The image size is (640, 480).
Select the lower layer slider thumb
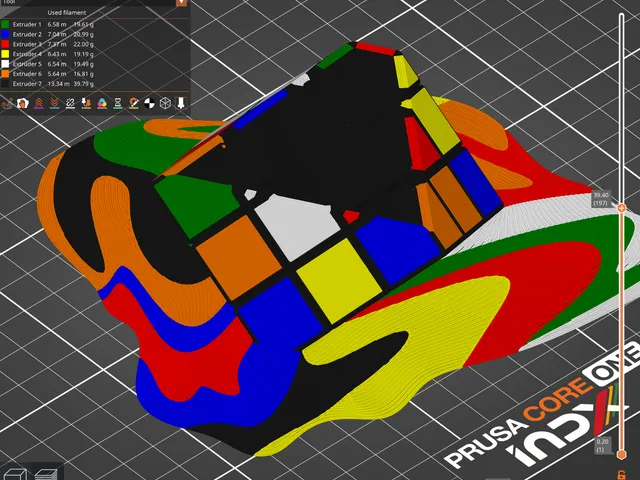[x=621, y=454]
